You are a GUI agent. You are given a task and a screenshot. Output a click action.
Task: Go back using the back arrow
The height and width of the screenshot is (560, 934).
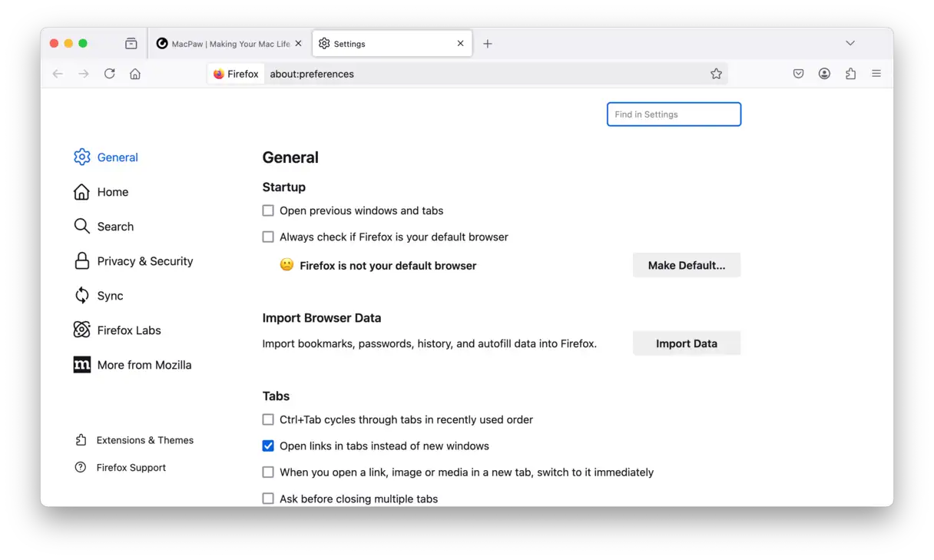tap(58, 74)
